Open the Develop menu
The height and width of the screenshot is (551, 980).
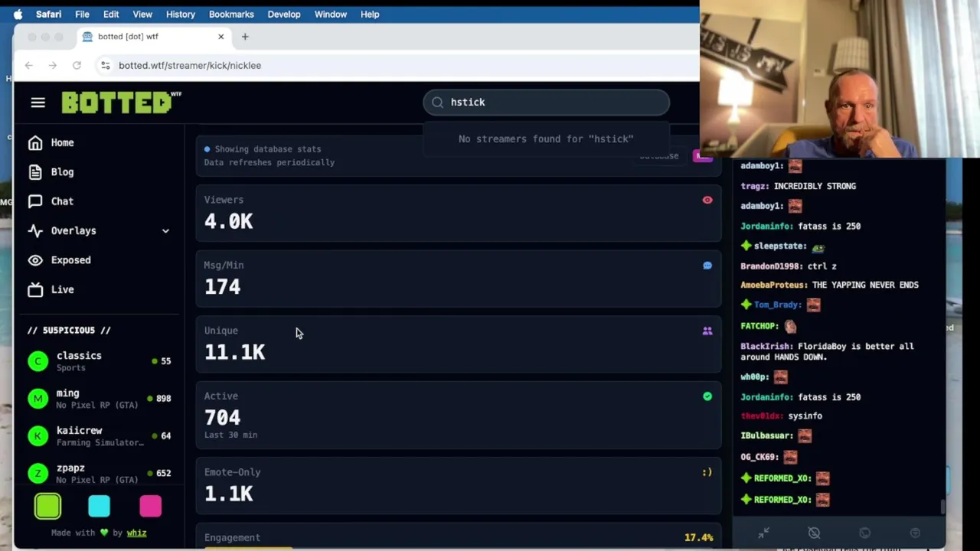coord(284,14)
